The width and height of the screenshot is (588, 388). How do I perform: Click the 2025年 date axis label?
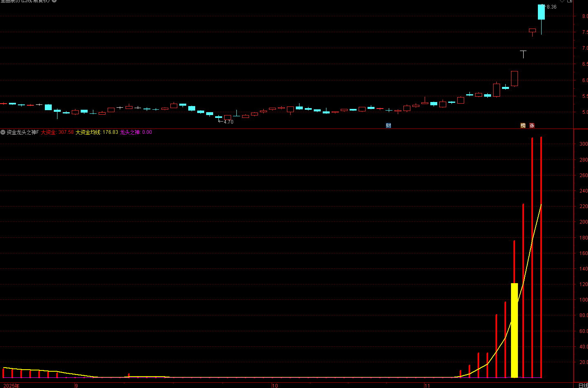coord(11,386)
